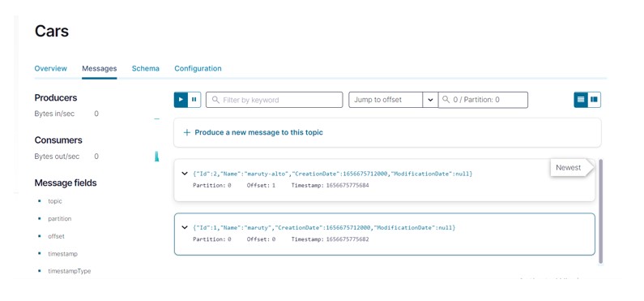Screen dimensions: 644x301
Task: Select the Messages tab
Action: coord(100,69)
